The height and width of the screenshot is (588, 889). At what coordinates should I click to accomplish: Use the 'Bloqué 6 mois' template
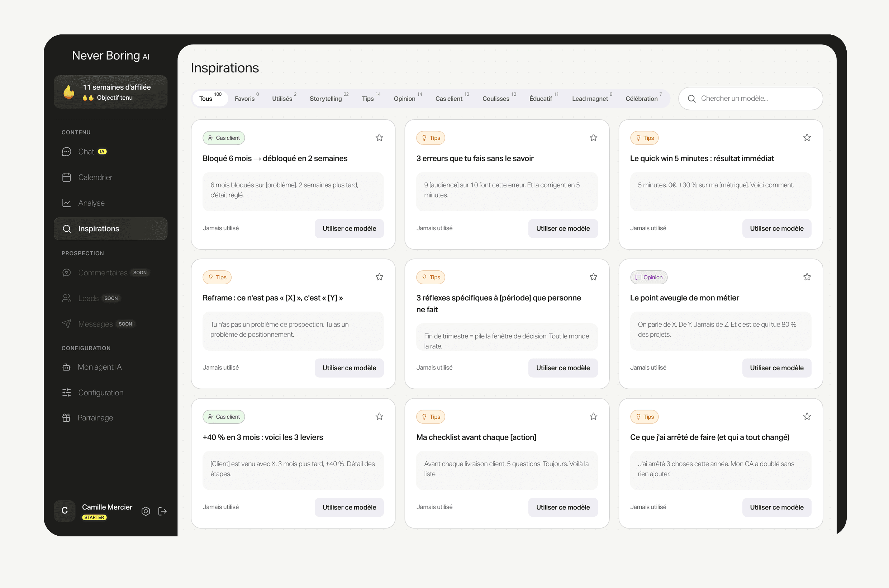pyautogui.click(x=349, y=228)
